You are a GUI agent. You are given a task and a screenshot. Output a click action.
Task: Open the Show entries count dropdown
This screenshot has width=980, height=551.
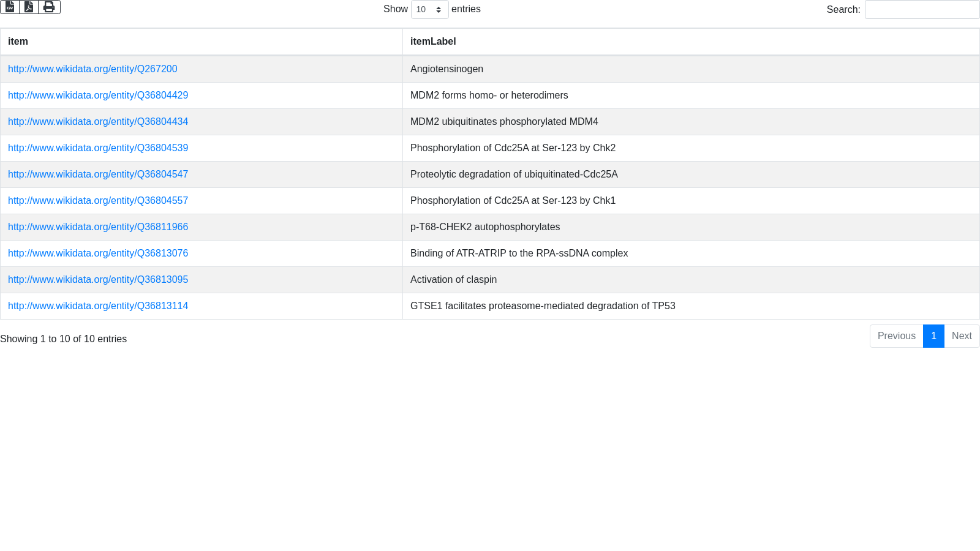pyautogui.click(x=429, y=10)
